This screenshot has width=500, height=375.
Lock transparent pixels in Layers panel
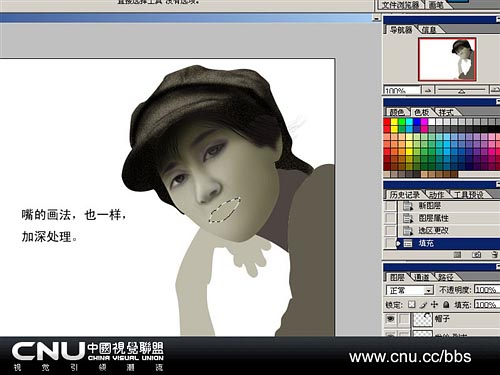coord(412,304)
